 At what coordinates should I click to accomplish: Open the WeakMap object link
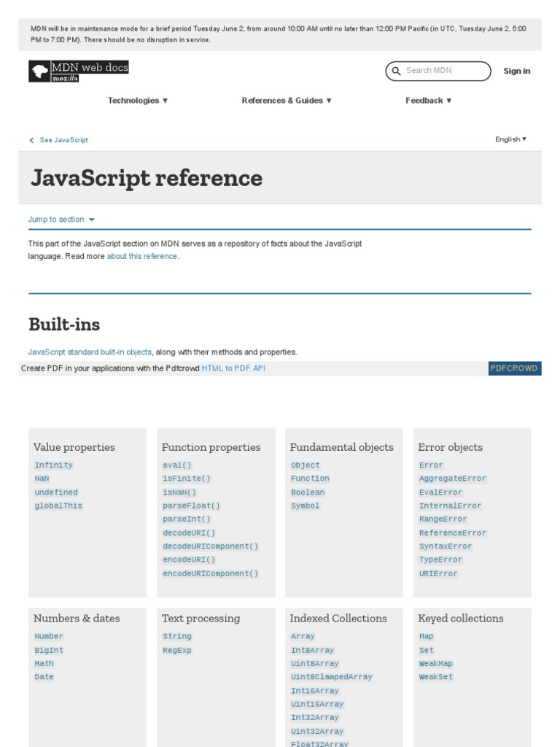pos(436,664)
